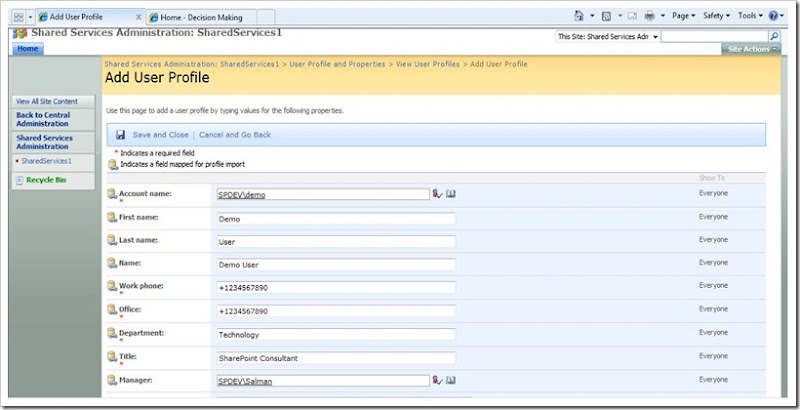The image size is (800, 410).
Task: Click the Print icon in toolbar
Action: (649, 16)
